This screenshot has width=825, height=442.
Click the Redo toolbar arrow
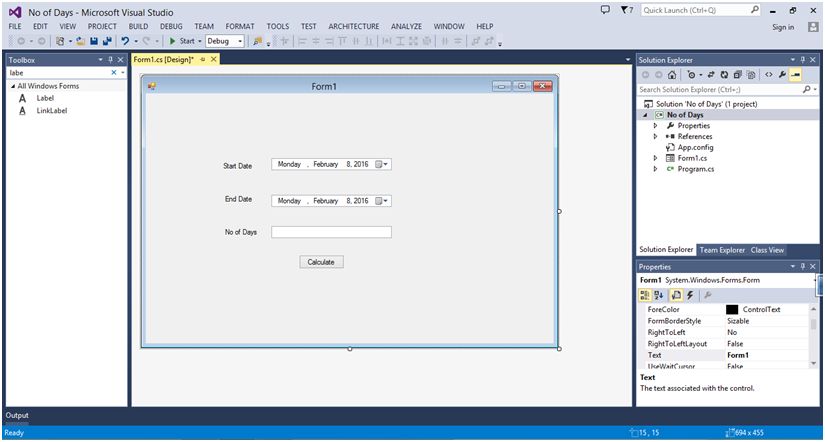[147, 41]
